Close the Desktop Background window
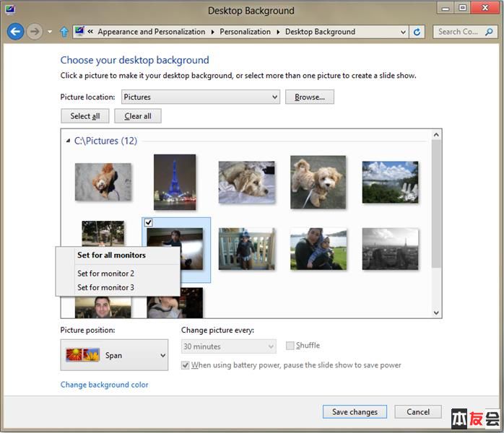The width and height of the screenshot is (504, 433). 485,8
